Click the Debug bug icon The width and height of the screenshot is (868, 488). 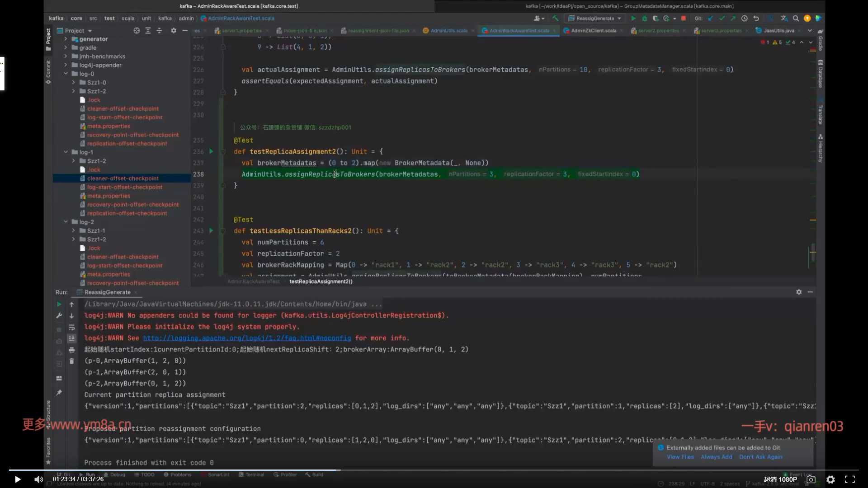[x=644, y=19]
